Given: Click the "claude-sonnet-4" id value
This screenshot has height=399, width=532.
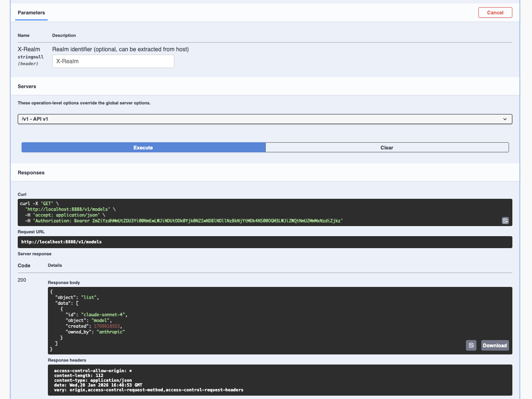Looking at the screenshot, I should click(x=104, y=315).
